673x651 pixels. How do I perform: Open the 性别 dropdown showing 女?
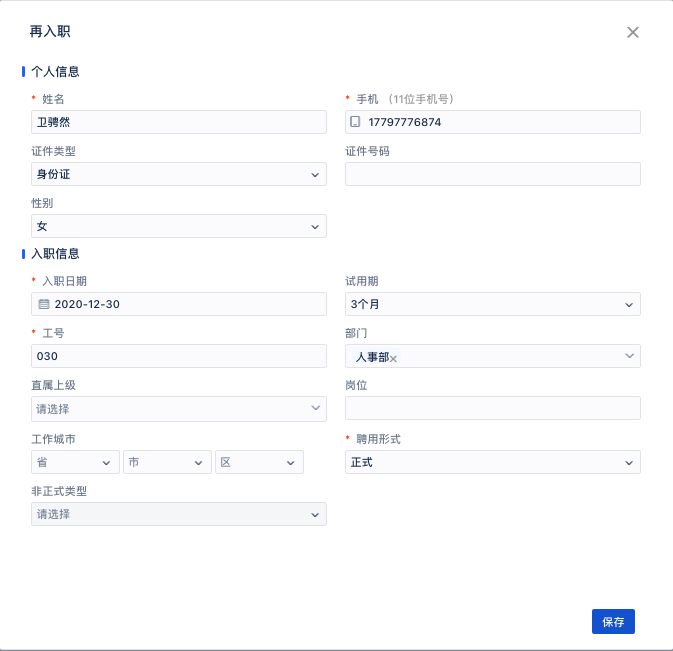click(179, 226)
